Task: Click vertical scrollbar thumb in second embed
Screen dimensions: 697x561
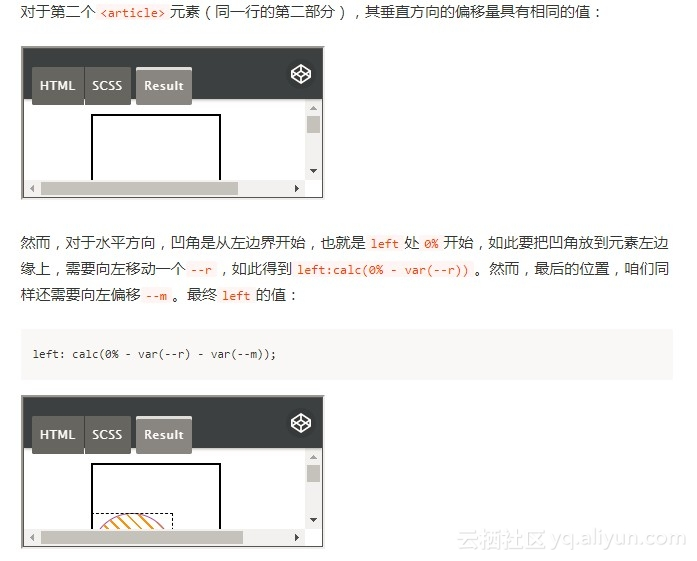Action: (313, 473)
